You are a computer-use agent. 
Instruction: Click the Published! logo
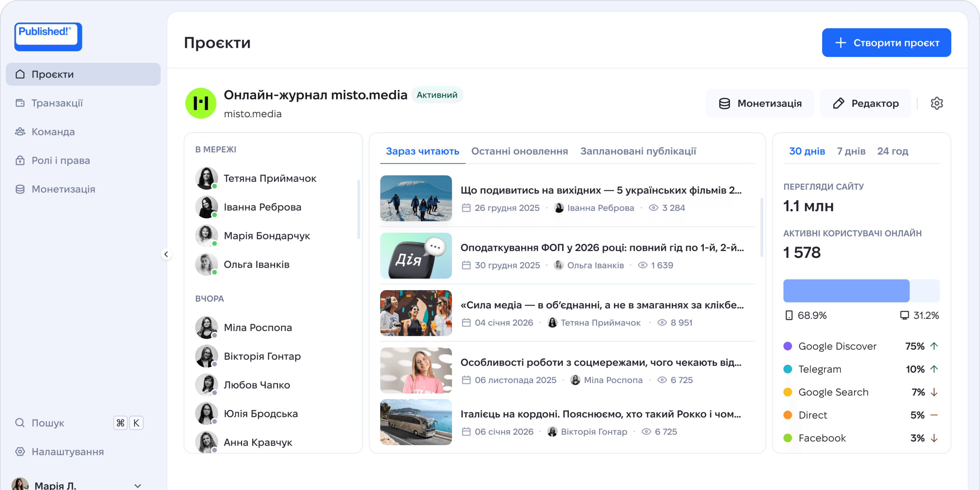coord(48,36)
